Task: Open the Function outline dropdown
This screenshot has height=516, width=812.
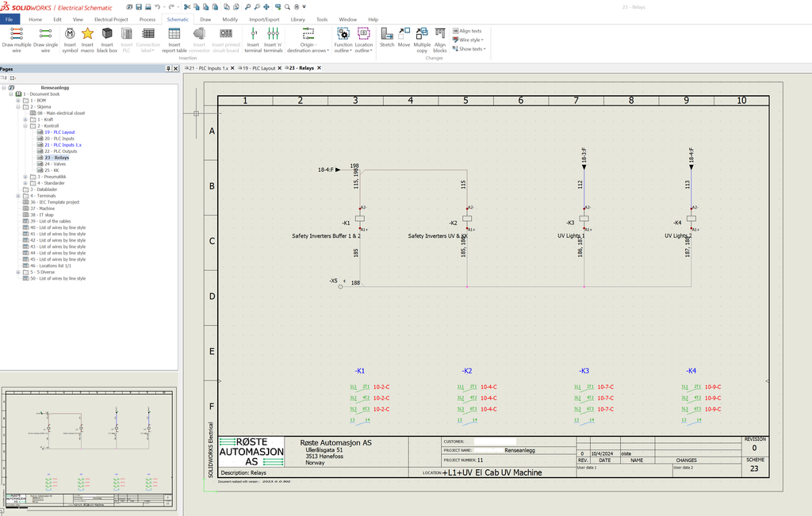Action: click(343, 48)
